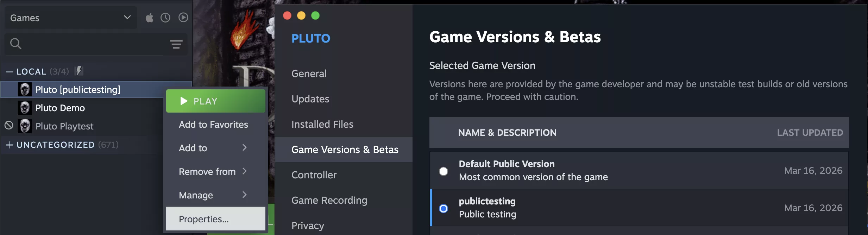The image size is (868, 235).
Task: Open the advanced filter lines icon
Action: click(176, 44)
